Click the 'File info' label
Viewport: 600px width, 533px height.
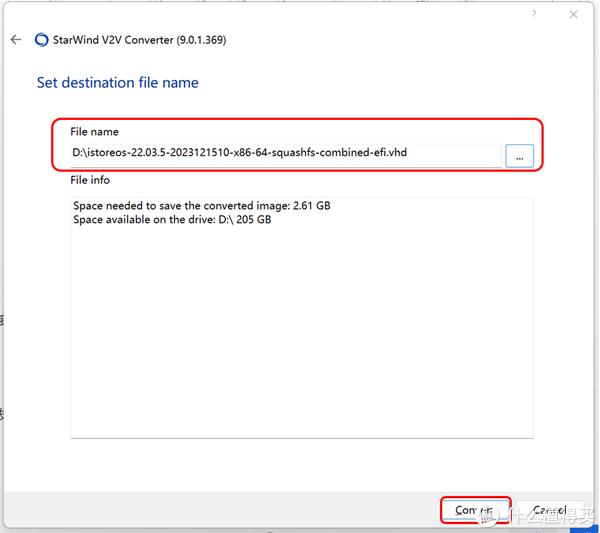coord(90,180)
